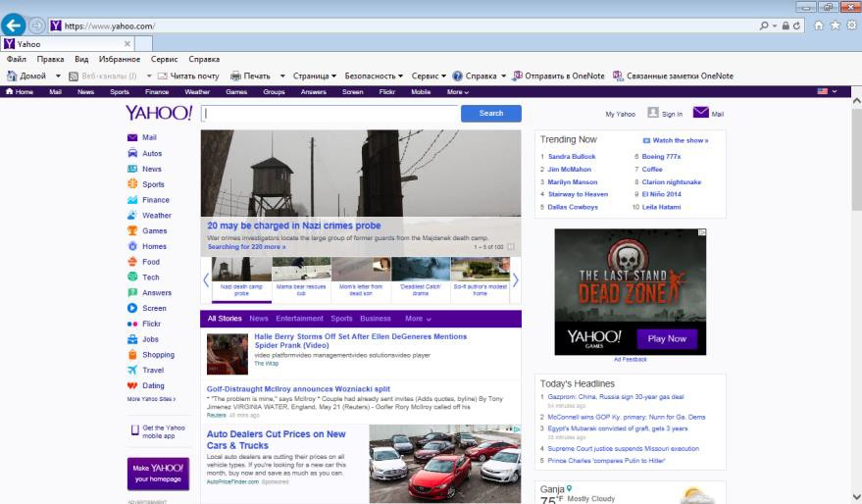The height and width of the screenshot is (504, 862).
Task: Click the Справка help icon
Action: pos(457,76)
